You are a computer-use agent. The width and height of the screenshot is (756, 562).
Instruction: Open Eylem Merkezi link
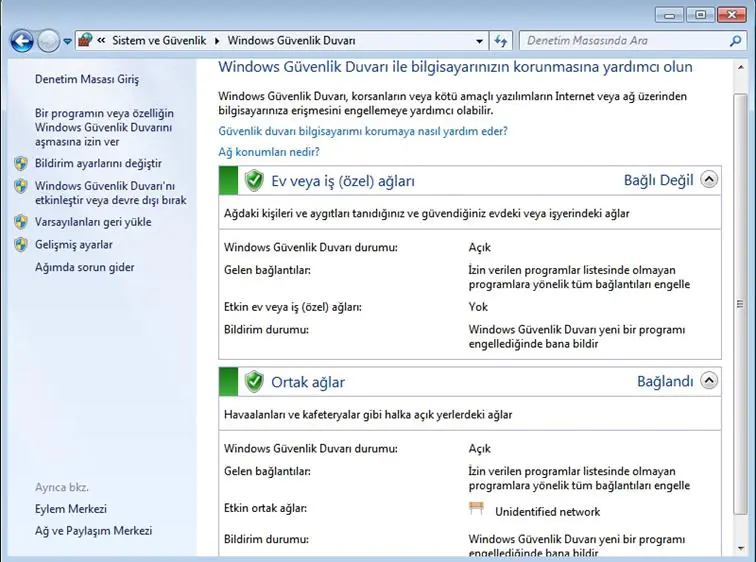pyautogui.click(x=71, y=509)
